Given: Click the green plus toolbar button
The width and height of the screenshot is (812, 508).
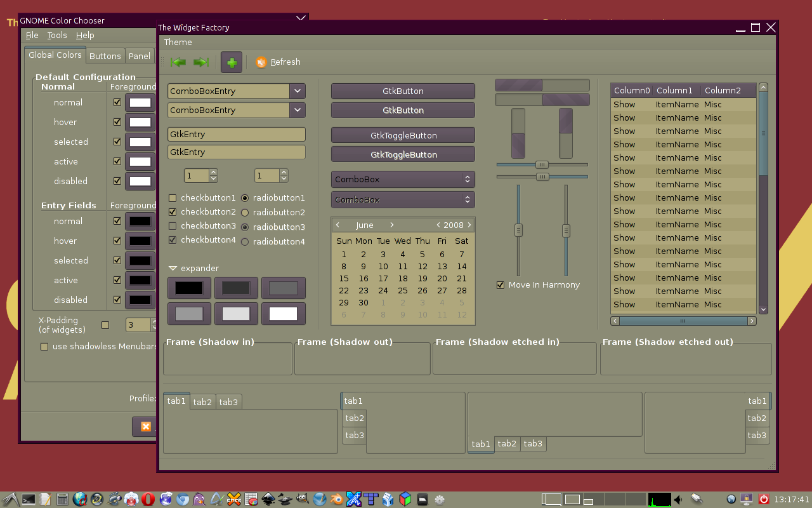Looking at the screenshot, I should point(232,62).
